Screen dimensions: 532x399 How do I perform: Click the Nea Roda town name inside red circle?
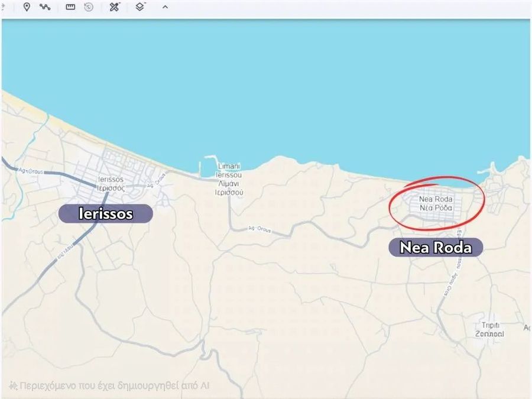(x=436, y=203)
